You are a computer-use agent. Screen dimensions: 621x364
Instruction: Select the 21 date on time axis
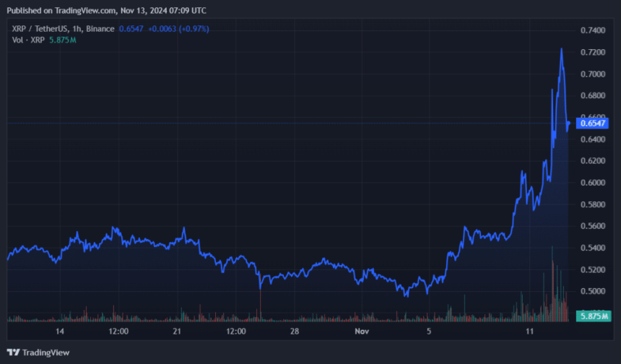coord(178,331)
